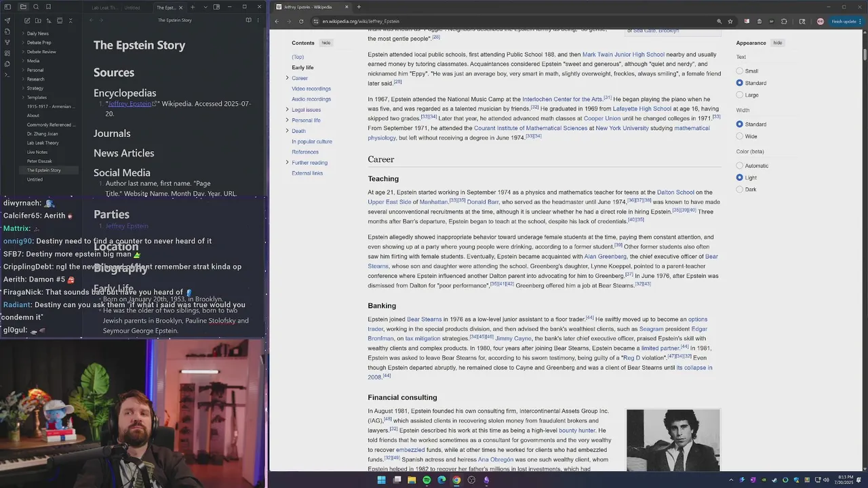
Task: Hide the Appearance panel
Action: [x=778, y=43]
